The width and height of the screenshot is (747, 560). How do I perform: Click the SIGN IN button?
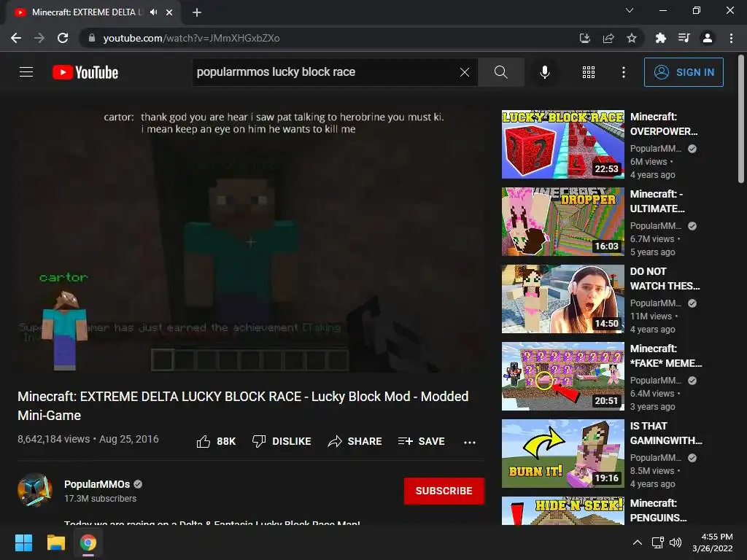coord(684,72)
